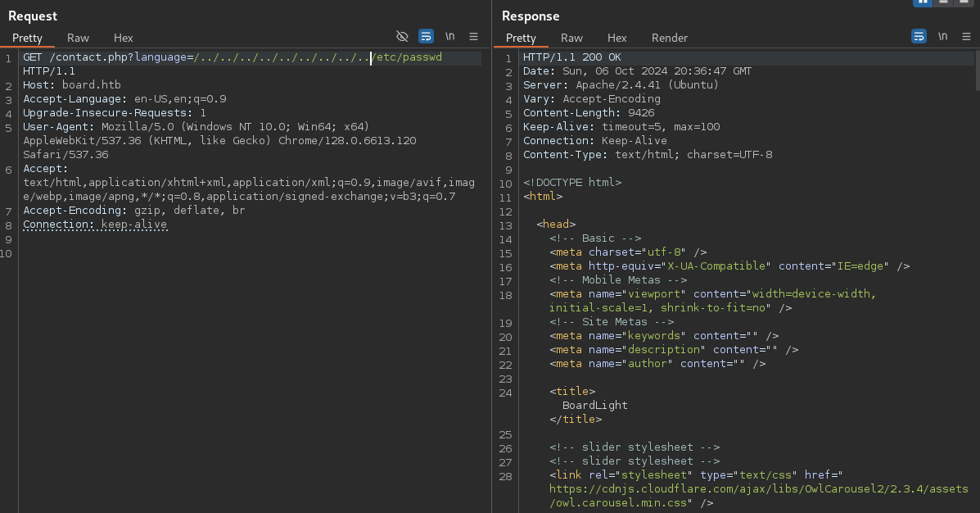Viewport: 980px width, 513px height.
Task: Click the <head> tag in response
Action: (x=556, y=224)
